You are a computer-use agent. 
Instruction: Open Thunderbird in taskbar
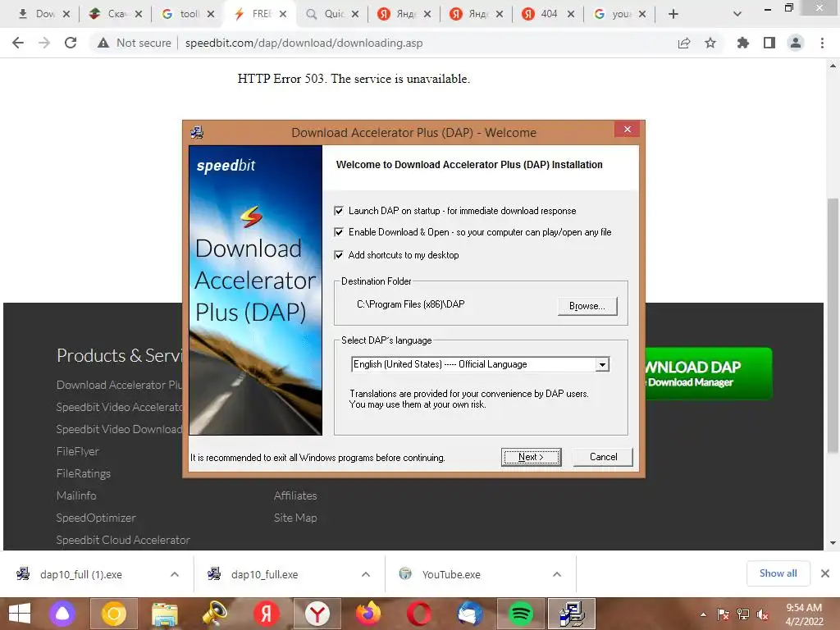pyautogui.click(x=469, y=614)
